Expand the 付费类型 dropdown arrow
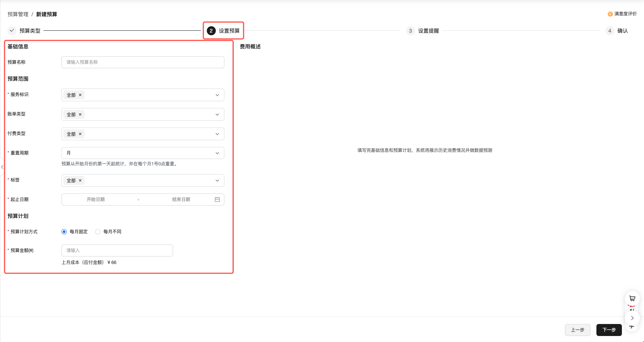This screenshot has width=644, height=342. 217,134
